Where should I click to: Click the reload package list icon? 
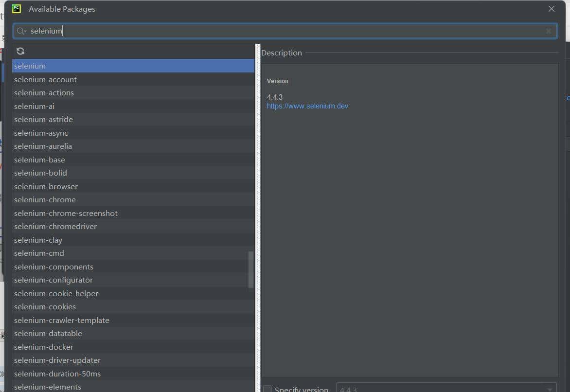click(x=20, y=51)
